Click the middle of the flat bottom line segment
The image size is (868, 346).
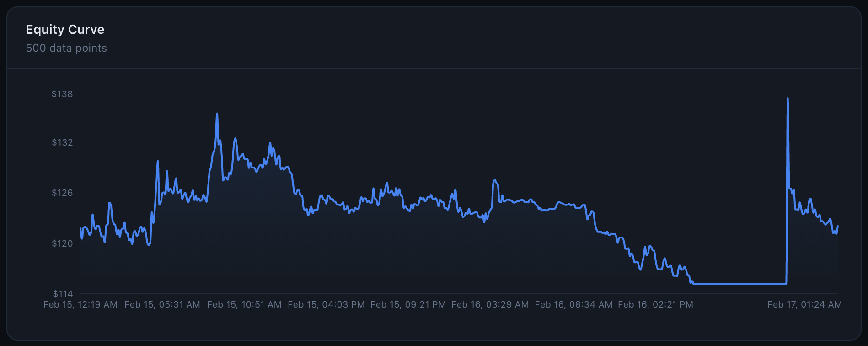[x=740, y=284]
